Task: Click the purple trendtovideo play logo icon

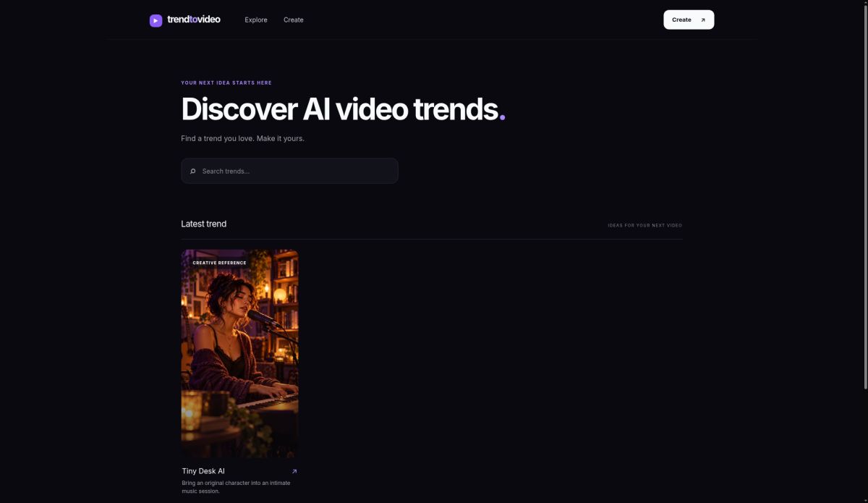Action: (x=156, y=20)
